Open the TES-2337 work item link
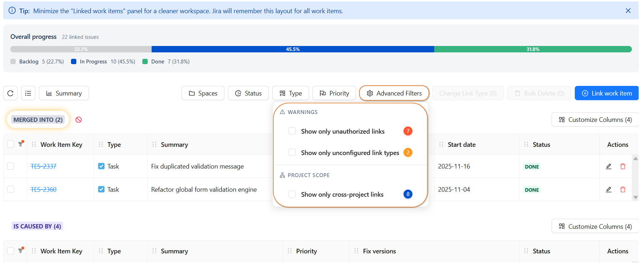This screenshot has width=644, height=263. (44, 166)
